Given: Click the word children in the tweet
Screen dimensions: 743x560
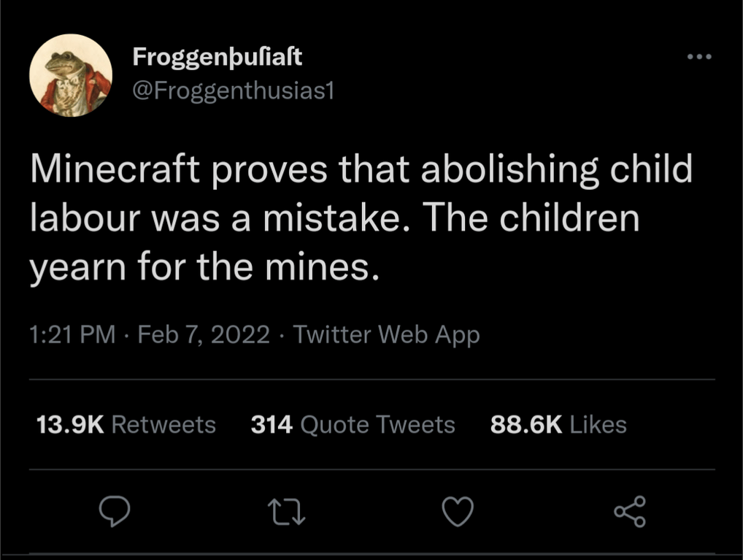Looking at the screenshot, I should (x=569, y=218).
